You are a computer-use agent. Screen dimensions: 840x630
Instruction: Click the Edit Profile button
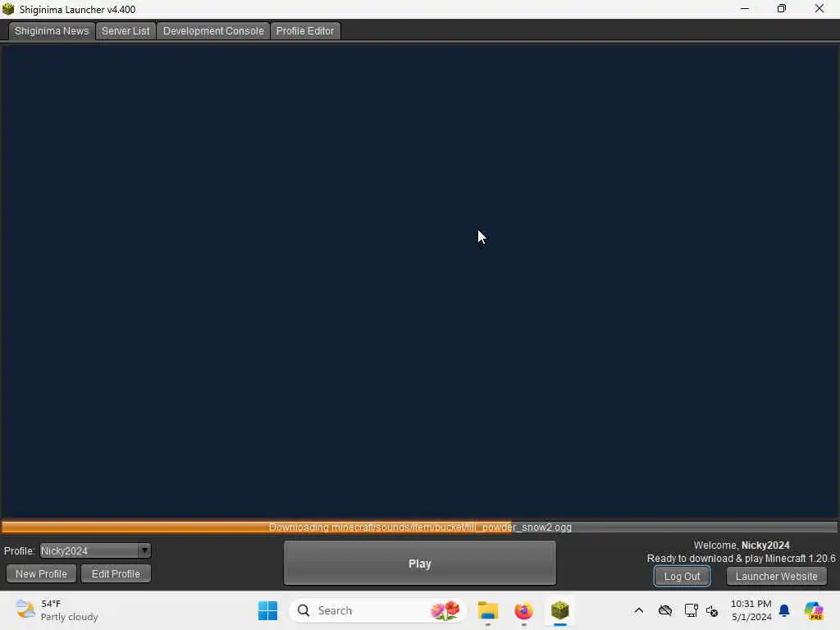(116, 573)
